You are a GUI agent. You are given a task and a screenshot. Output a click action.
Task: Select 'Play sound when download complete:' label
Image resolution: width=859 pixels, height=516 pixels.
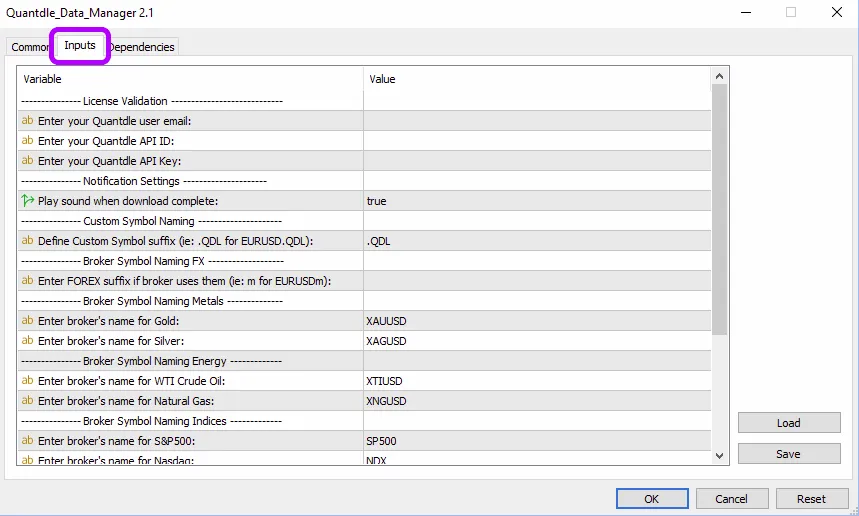(128, 201)
